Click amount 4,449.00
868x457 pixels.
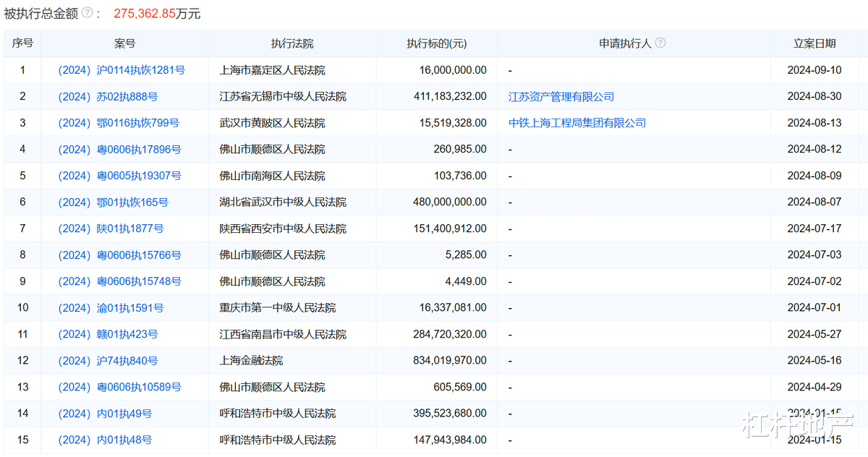[465, 281]
